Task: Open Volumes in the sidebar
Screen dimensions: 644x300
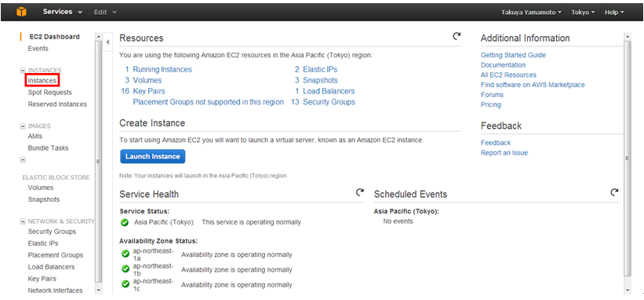Action: (x=41, y=188)
